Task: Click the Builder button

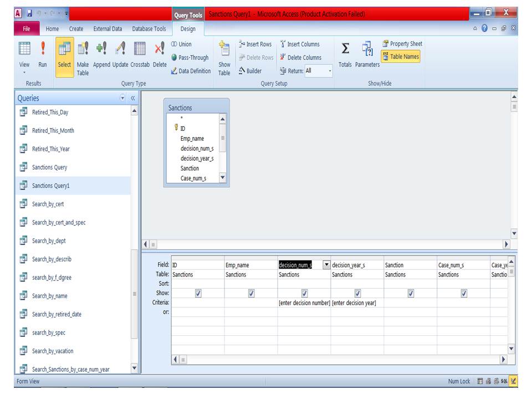Action: [x=250, y=71]
